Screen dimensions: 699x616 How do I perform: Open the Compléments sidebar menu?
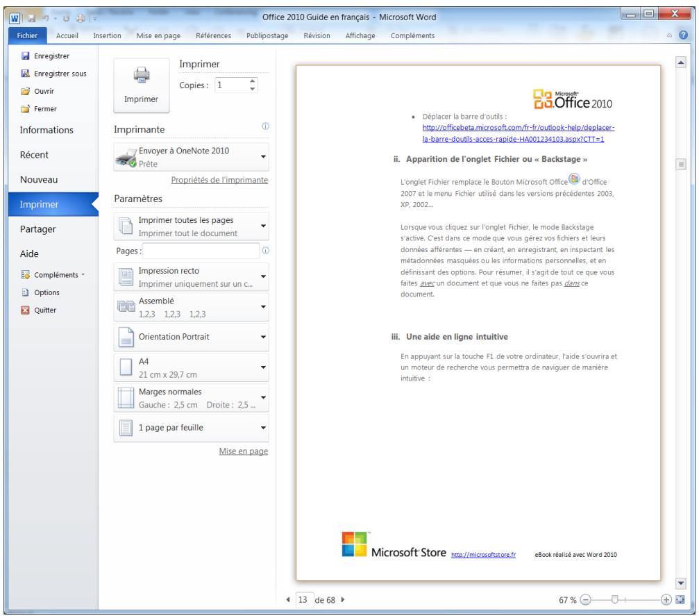53,275
